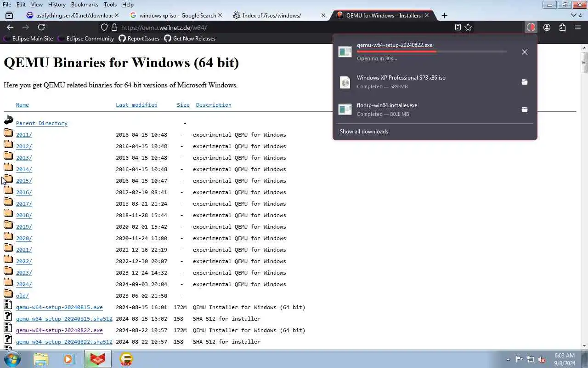Open the tracking protection shield icon
Screen dimensions: 588x368
pyautogui.click(x=104, y=28)
